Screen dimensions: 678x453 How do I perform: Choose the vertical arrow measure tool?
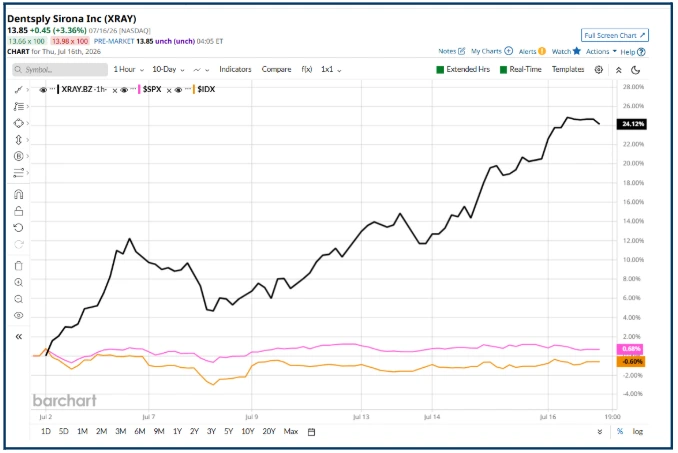tap(19, 140)
